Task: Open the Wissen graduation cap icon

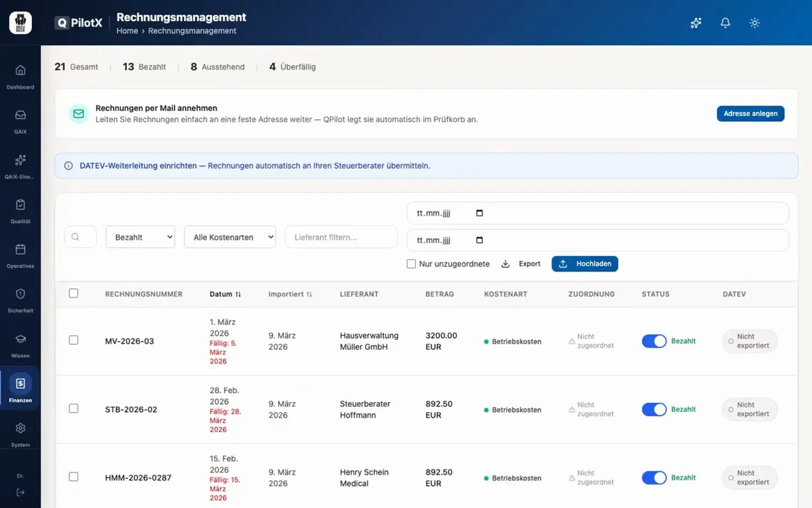Action: coord(20,339)
